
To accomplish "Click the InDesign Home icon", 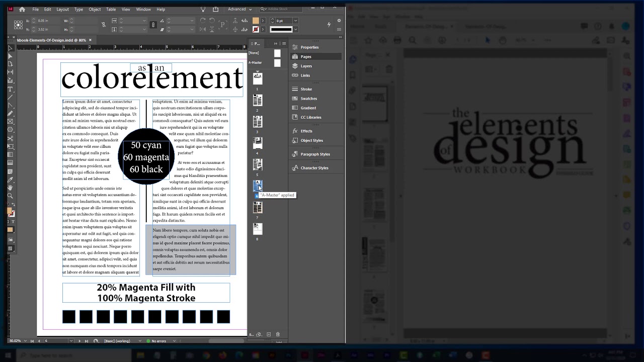I will pos(22,9).
